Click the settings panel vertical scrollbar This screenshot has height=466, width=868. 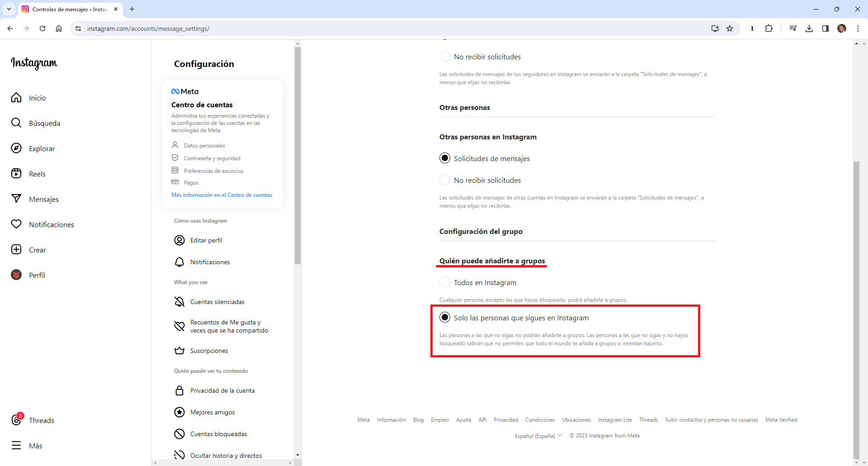click(297, 156)
